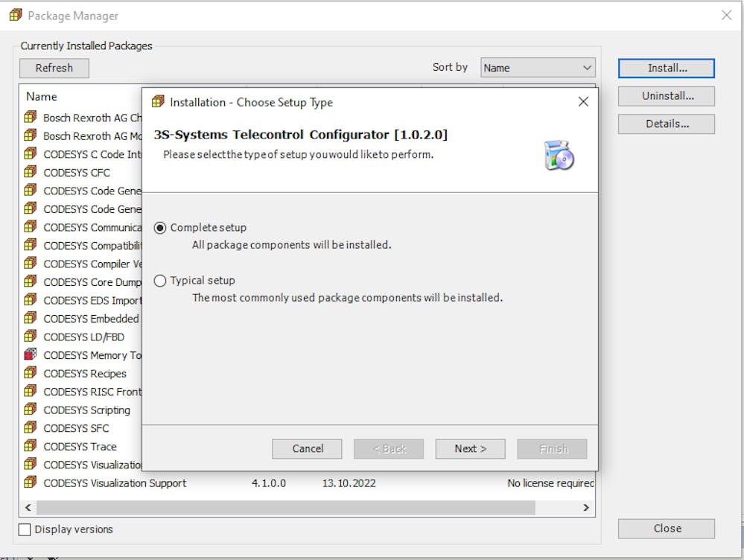Click the Next button in the dialog
744x560 pixels.
pyautogui.click(x=470, y=448)
